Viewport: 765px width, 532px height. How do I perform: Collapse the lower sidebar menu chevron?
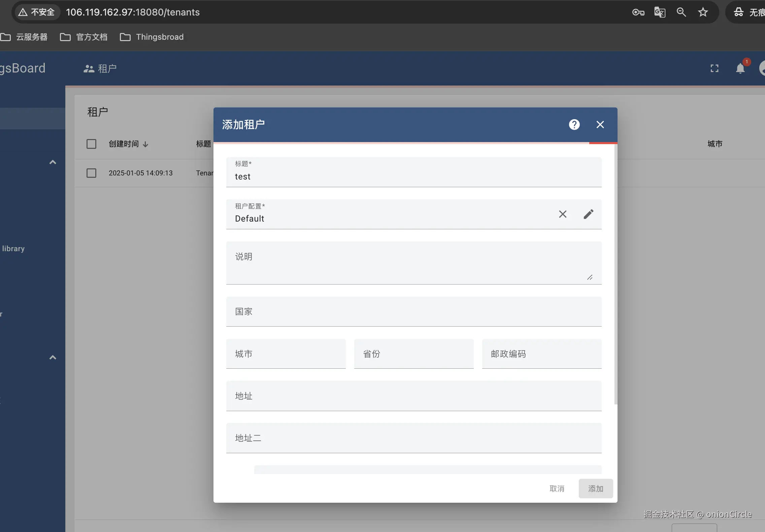53,358
